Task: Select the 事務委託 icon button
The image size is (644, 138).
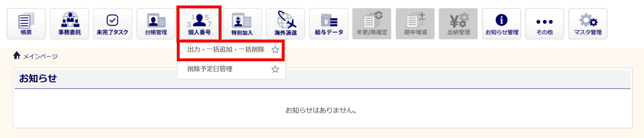Action: 70,24
